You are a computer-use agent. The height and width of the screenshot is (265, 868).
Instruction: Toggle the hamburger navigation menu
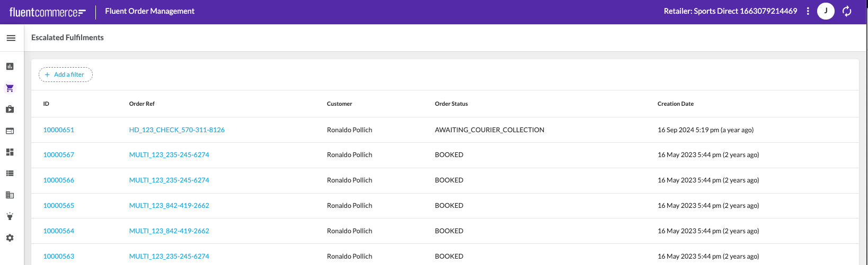[x=11, y=38]
